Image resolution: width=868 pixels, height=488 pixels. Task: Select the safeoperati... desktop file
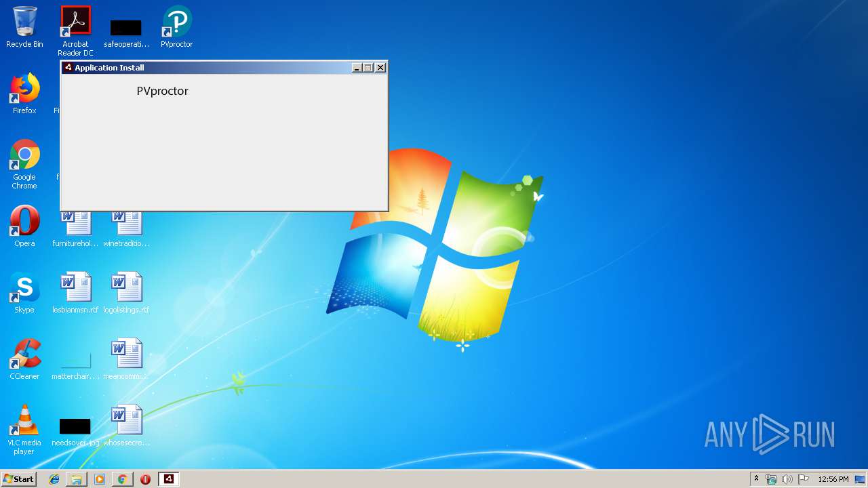[126, 33]
